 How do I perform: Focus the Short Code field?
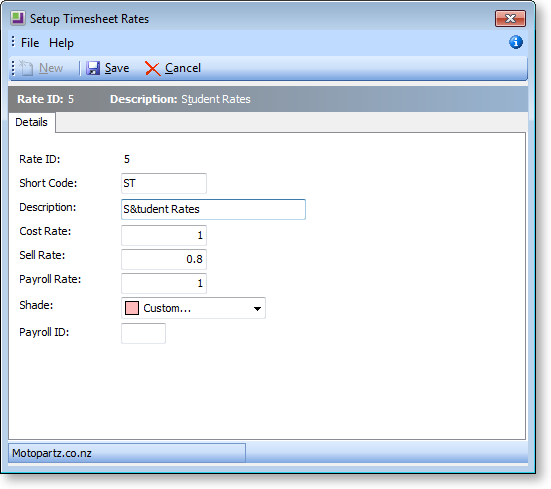coord(164,183)
